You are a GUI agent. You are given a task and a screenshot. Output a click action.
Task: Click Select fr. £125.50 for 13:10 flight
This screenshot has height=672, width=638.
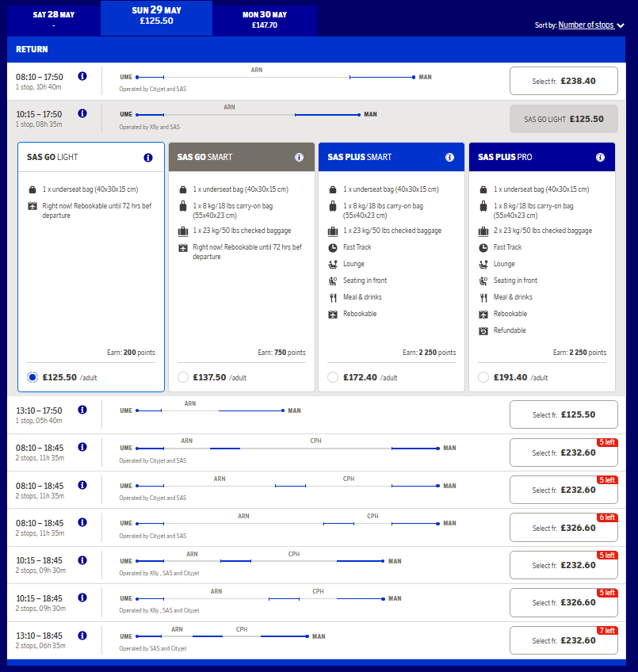coord(564,414)
